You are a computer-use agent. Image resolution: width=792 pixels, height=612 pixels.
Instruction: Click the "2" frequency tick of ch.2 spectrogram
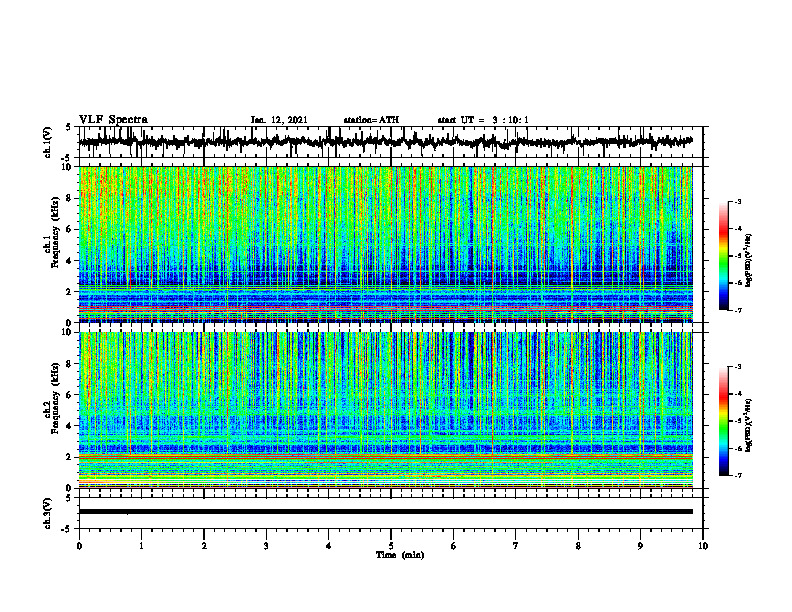point(70,457)
